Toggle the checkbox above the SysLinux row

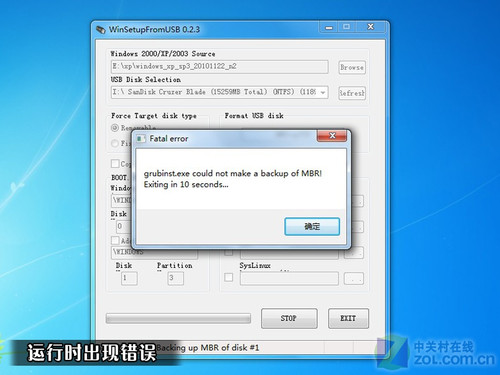coord(229,253)
